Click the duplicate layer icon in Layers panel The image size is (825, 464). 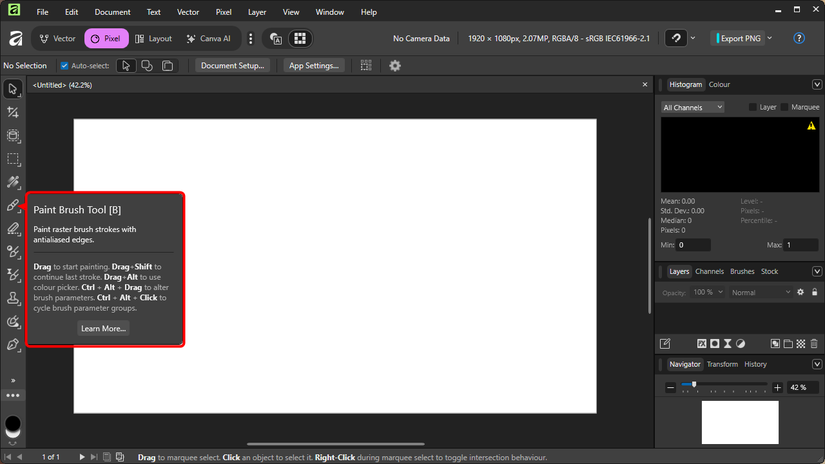coord(775,344)
